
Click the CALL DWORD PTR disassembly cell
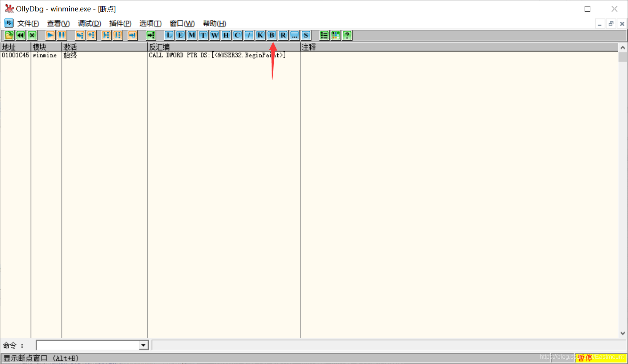tap(217, 55)
